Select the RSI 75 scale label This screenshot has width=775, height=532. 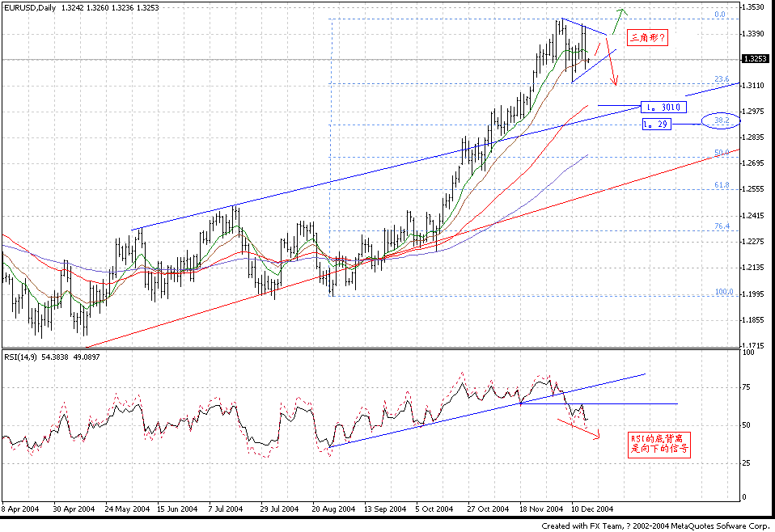(x=747, y=387)
